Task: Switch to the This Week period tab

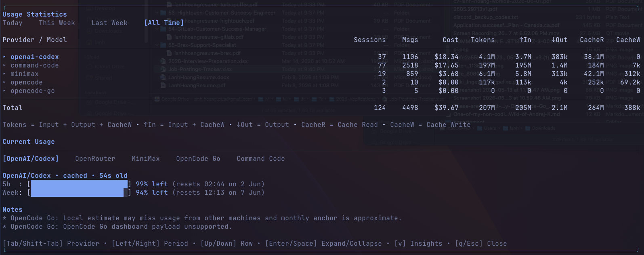Action: click(57, 23)
